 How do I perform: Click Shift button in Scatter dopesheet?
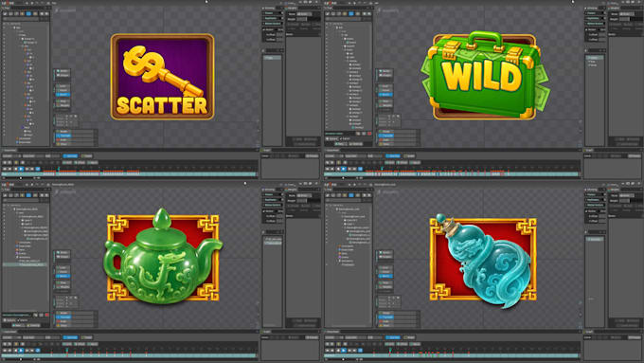tap(67, 162)
